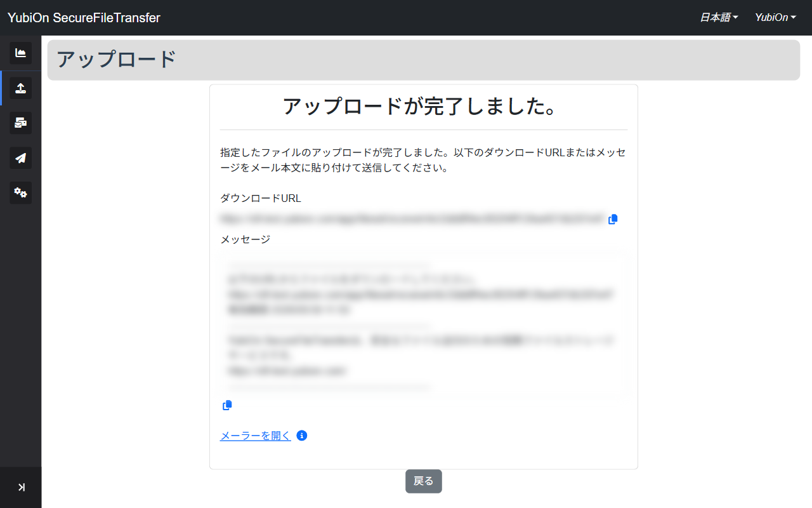The image size is (812, 508).
Task: Expand the sidebar with the arrow icon
Action: coord(21,488)
